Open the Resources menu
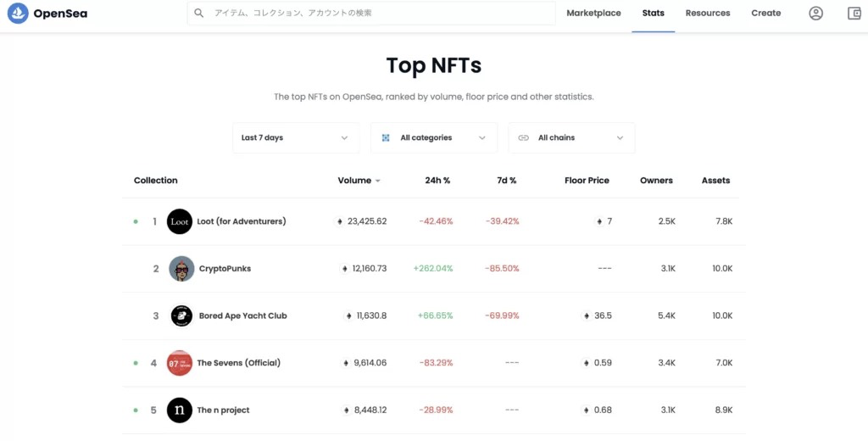This screenshot has height=441, width=868. 708,13
